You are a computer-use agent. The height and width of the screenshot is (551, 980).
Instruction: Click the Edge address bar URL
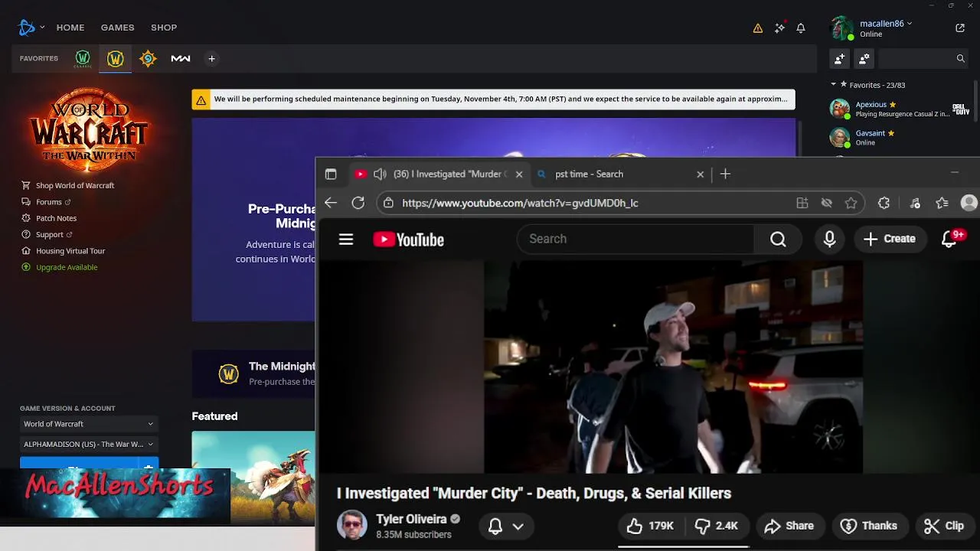520,203
